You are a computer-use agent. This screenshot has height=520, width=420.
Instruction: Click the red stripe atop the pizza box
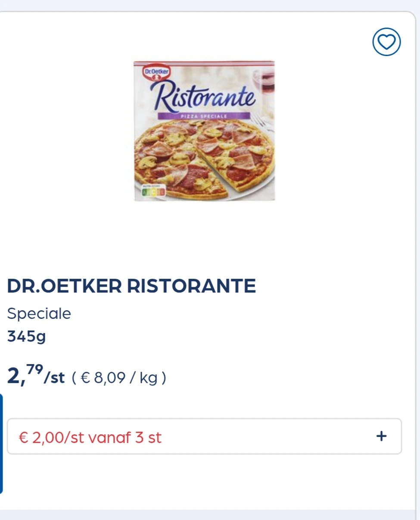coord(204,63)
